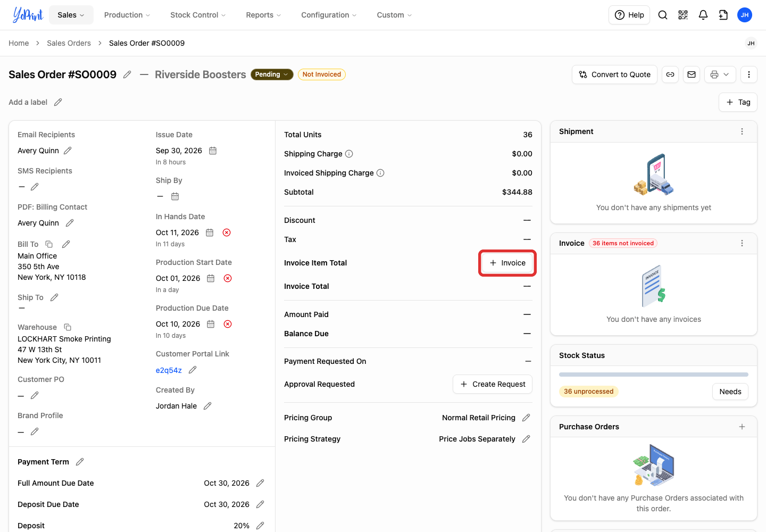This screenshot has height=532, width=766.
Task: Click the Add a label field
Action: pos(35,102)
